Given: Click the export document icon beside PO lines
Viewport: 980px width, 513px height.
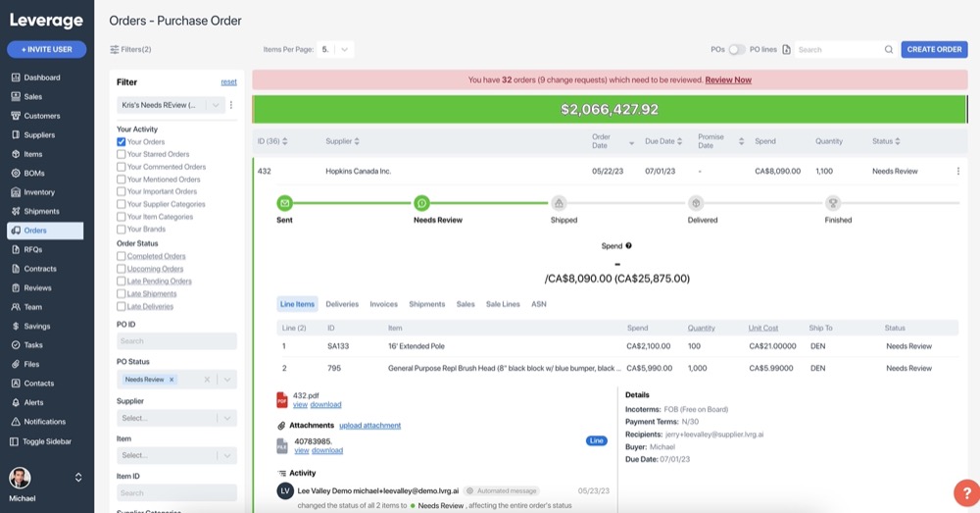Looking at the screenshot, I should click(786, 49).
